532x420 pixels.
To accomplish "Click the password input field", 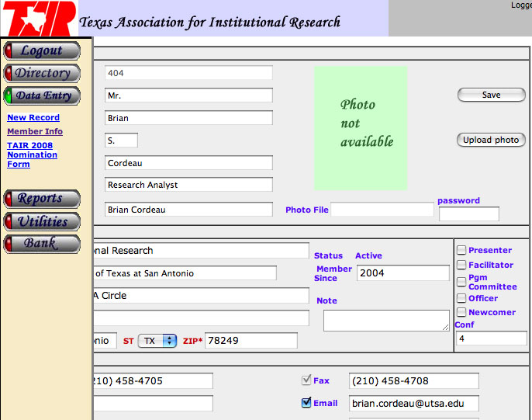I will 469,214.
